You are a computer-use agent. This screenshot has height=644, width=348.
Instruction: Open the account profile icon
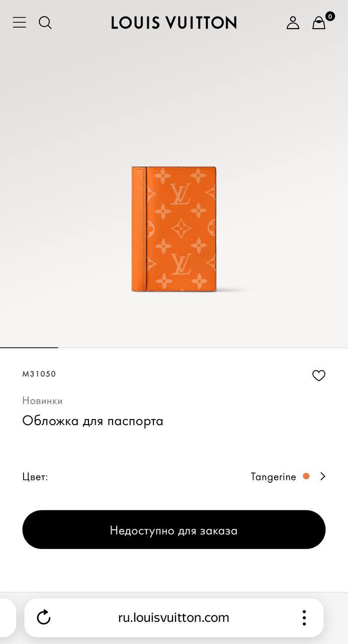click(293, 23)
